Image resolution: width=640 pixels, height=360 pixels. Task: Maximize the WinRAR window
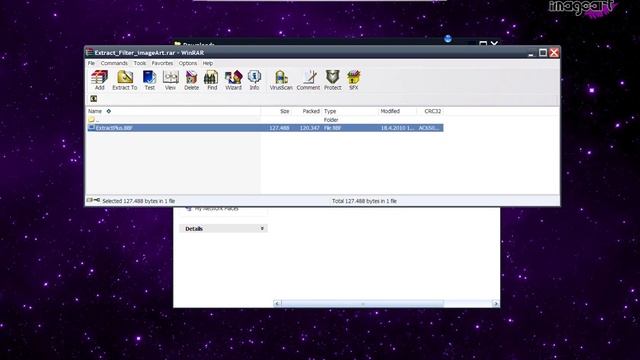(x=542, y=53)
